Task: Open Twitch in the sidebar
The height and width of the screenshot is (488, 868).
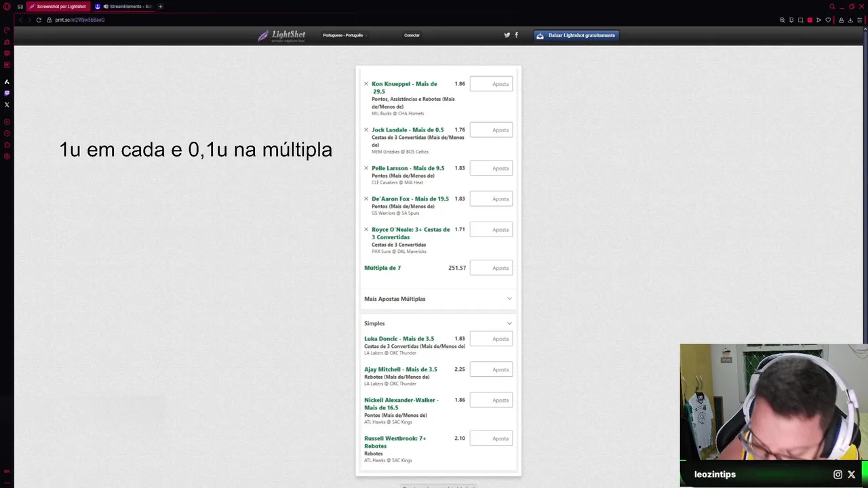Action: click(7, 93)
